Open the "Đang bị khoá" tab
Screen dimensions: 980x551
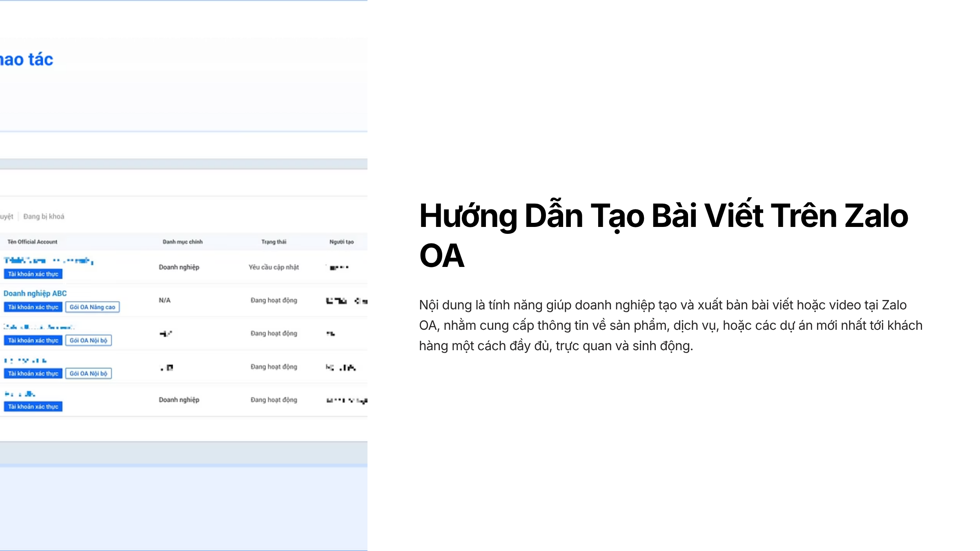pos(43,216)
